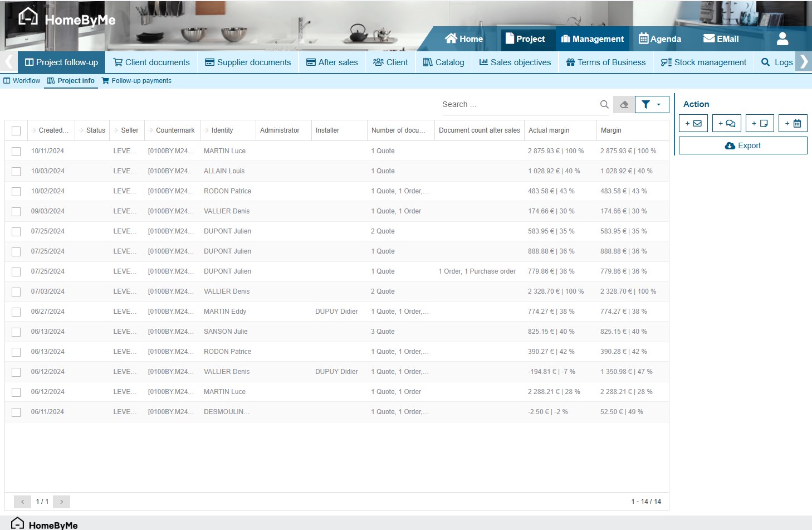
Task: Go to next page with pagination arrow
Action: [x=61, y=502]
